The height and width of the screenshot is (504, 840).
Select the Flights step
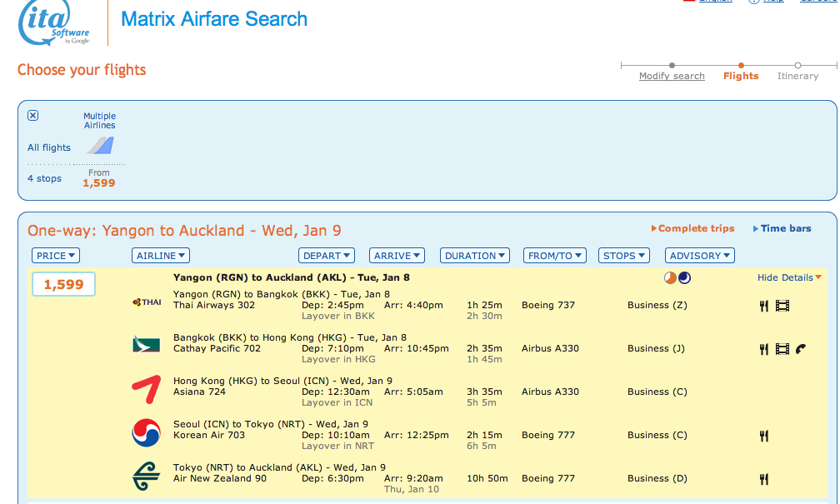(x=741, y=76)
